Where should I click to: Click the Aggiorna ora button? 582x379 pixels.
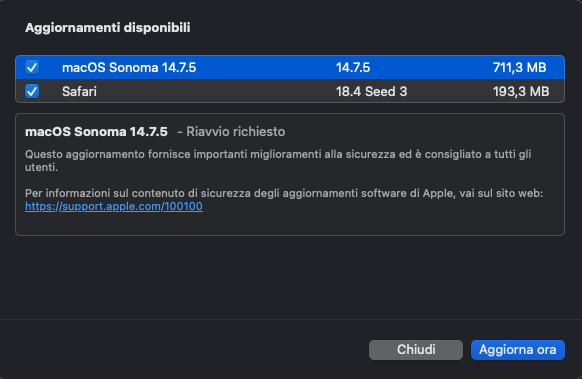(518, 350)
